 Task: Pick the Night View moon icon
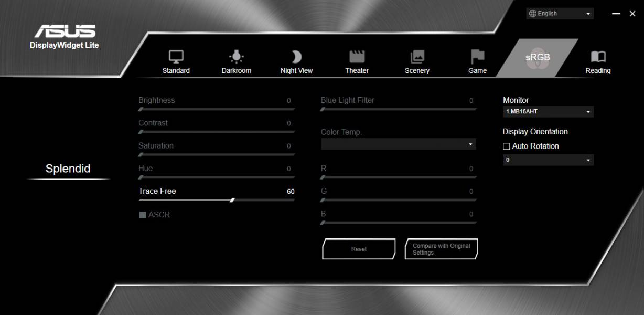[x=296, y=57]
